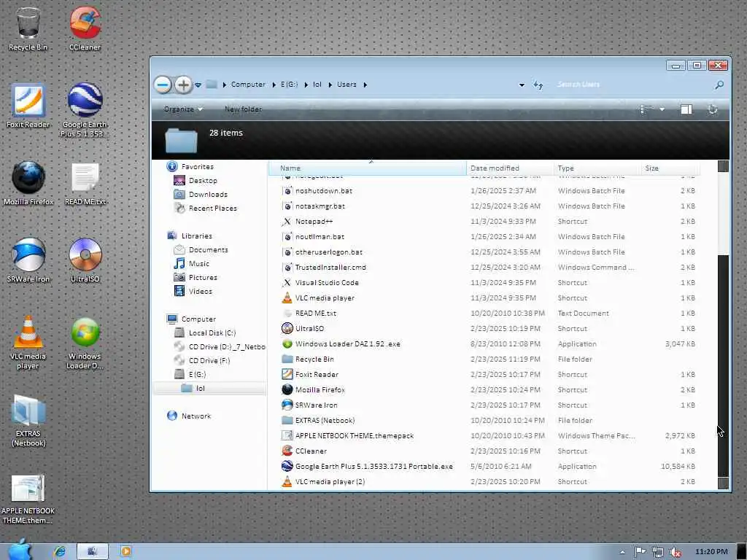Select EXTRAS (Netbook) desktop folder
Viewport: 747px width, 560px height.
pos(28,421)
